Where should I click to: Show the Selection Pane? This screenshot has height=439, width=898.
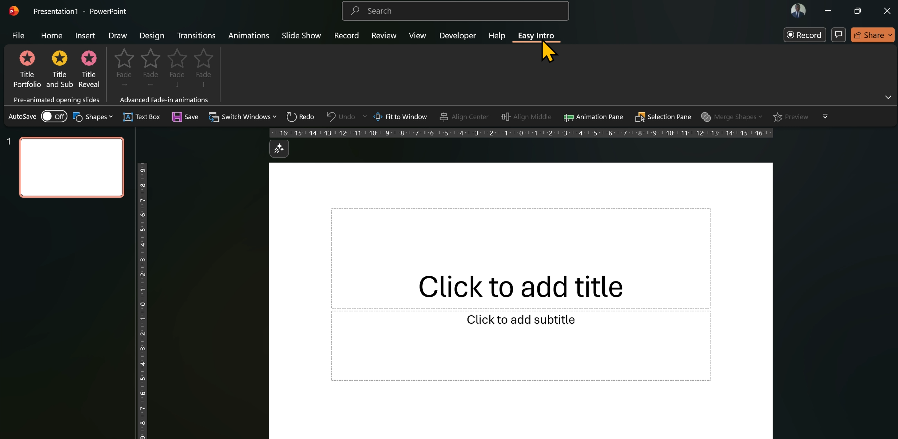[663, 117]
